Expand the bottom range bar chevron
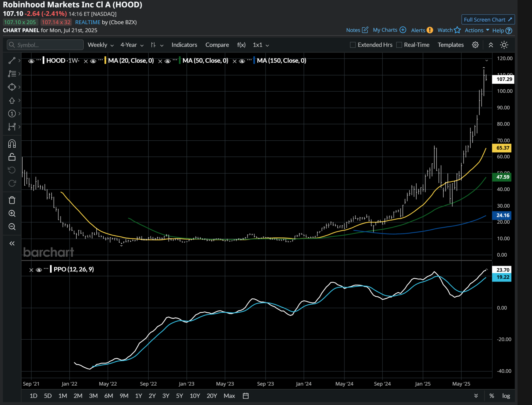The width and height of the screenshot is (532, 405). click(x=476, y=395)
